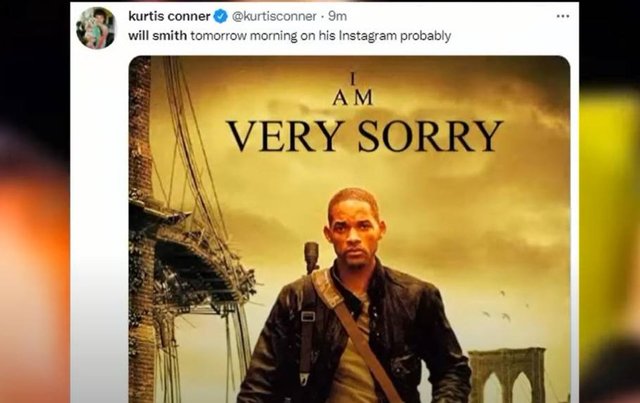This screenshot has width=640, height=403.
Task: Click the display name "kurtis conner"
Action: [169, 16]
